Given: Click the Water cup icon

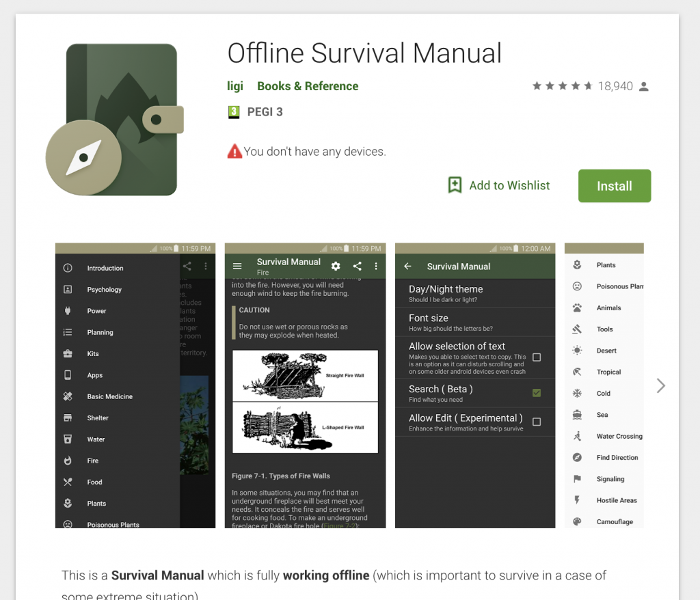Looking at the screenshot, I should (x=68, y=439).
